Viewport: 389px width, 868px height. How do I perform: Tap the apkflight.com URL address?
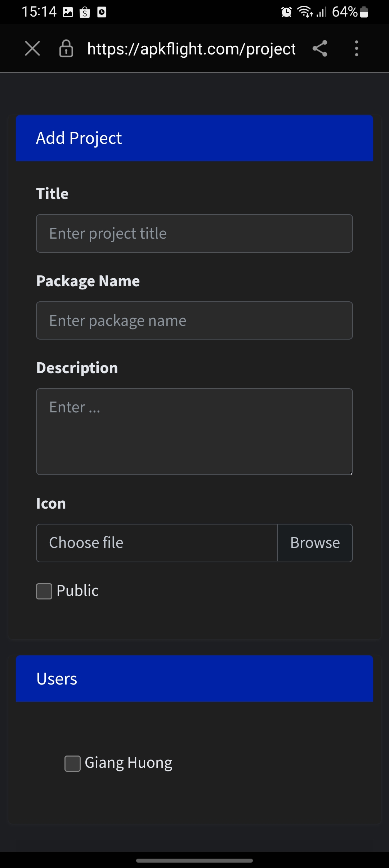191,49
